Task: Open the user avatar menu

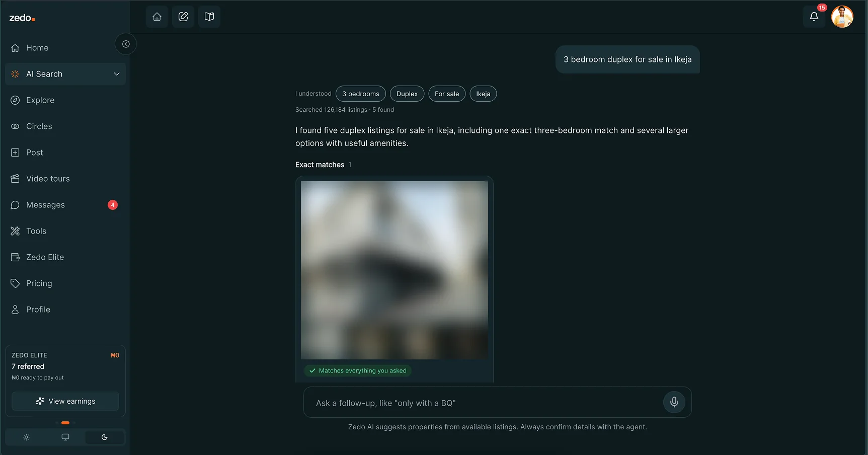Action: point(842,17)
